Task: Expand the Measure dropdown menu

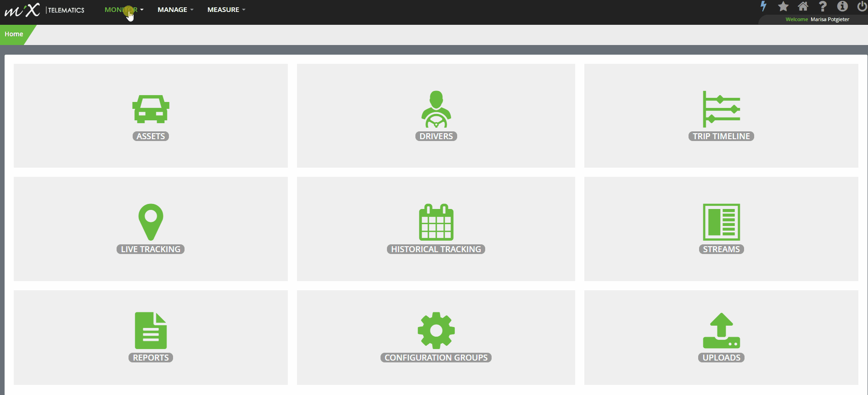Action: coord(226,10)
